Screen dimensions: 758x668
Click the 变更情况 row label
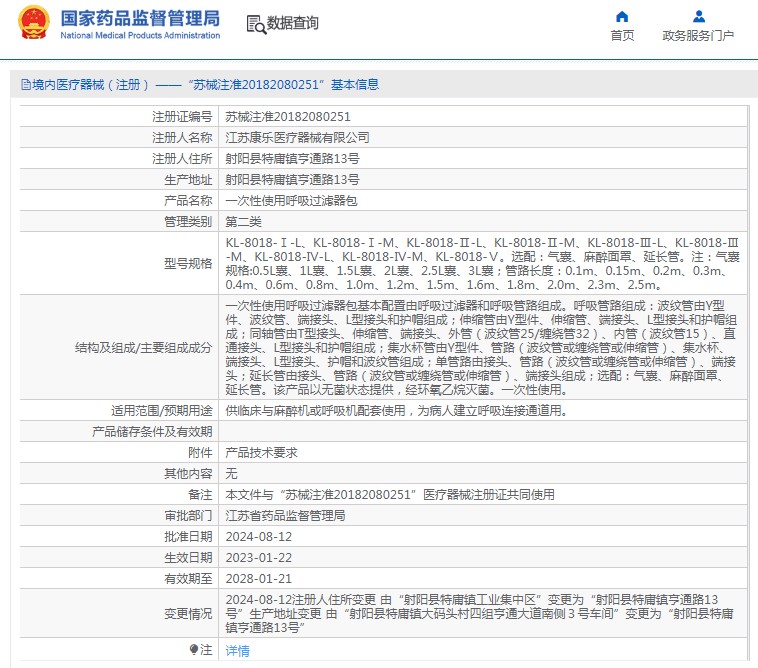point(188,614)
